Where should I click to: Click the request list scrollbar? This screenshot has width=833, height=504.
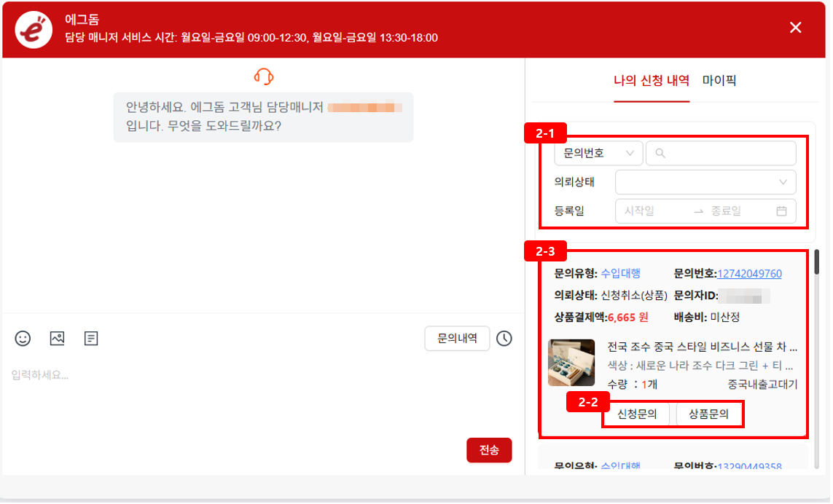pos(817,262)
